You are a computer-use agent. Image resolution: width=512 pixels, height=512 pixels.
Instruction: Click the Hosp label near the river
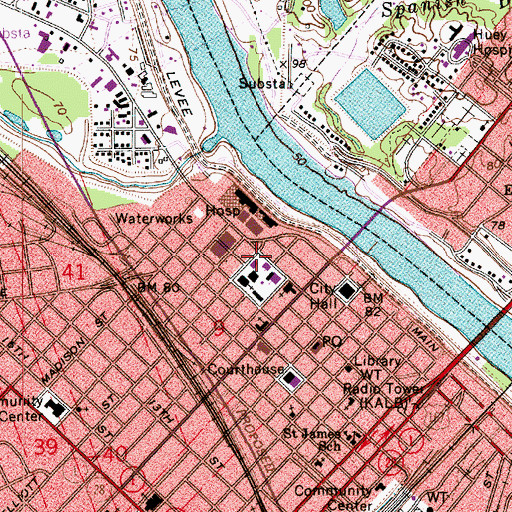(x=223, y=211)
